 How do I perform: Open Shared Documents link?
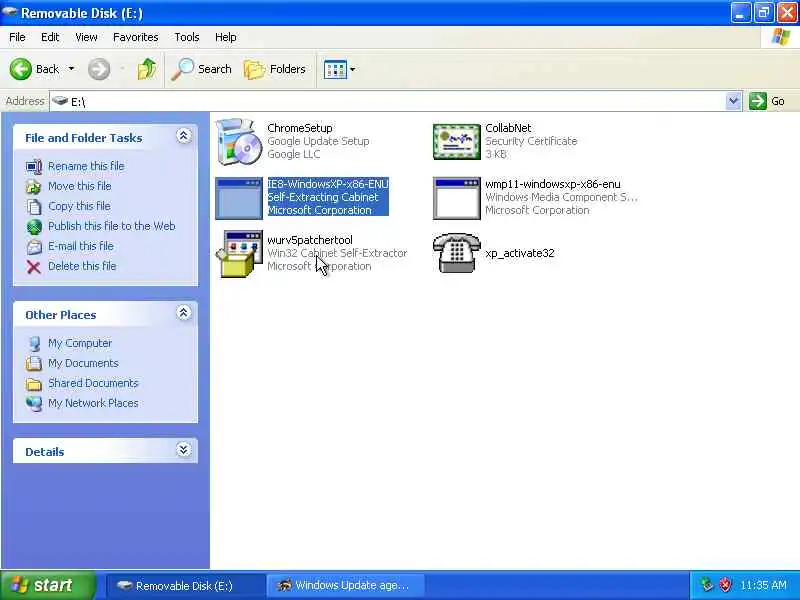(x=93, y=383)
